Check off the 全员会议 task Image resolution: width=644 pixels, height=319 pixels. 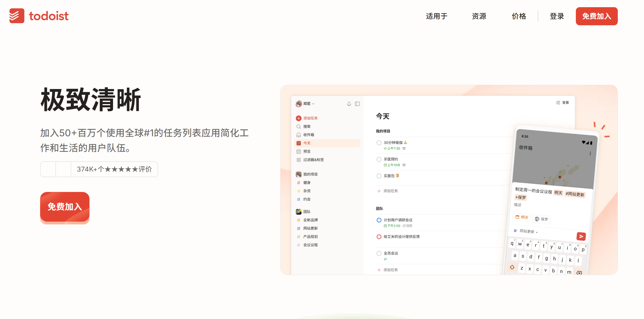click(379, 253)
